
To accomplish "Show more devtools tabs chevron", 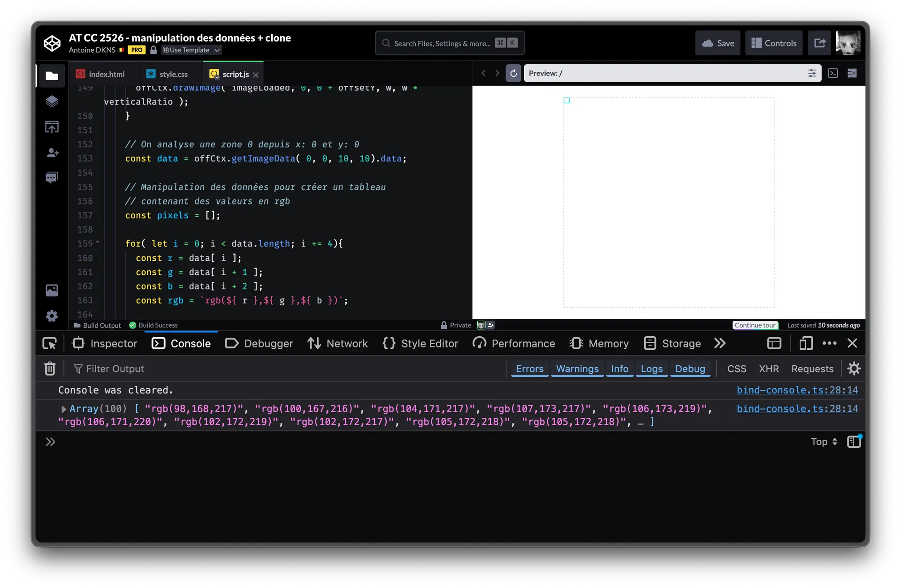I will 719,343.
